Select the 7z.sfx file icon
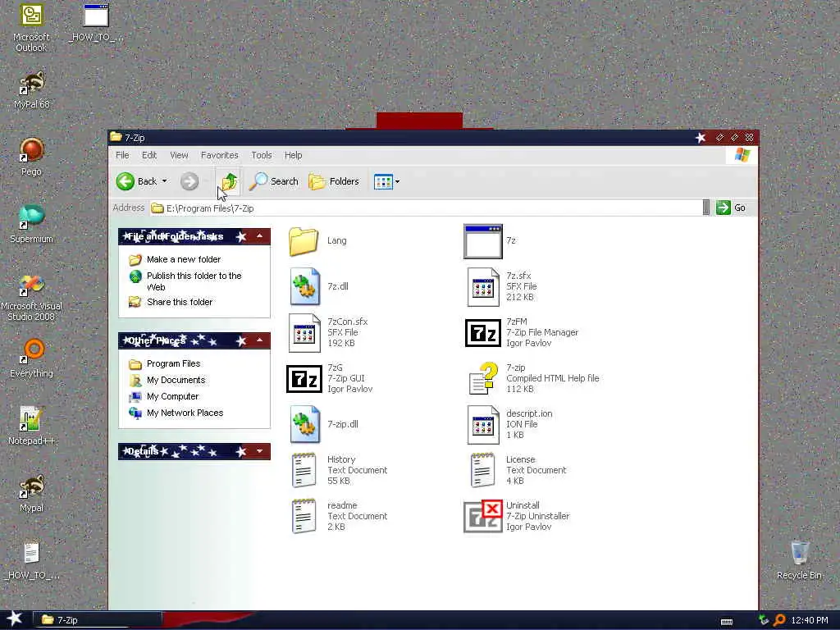Image resolution: width=840 pixels, height=630 pixels. pos(482,287)
